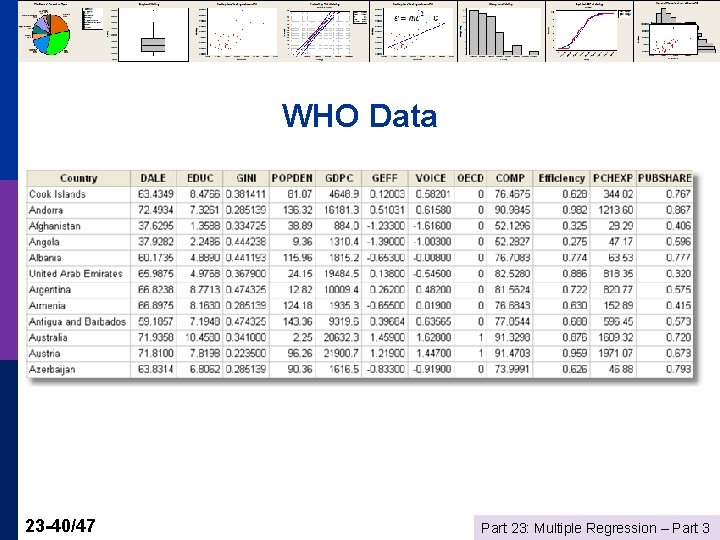Click the Cook Islands country cell
720x540 pixels.
79,194
